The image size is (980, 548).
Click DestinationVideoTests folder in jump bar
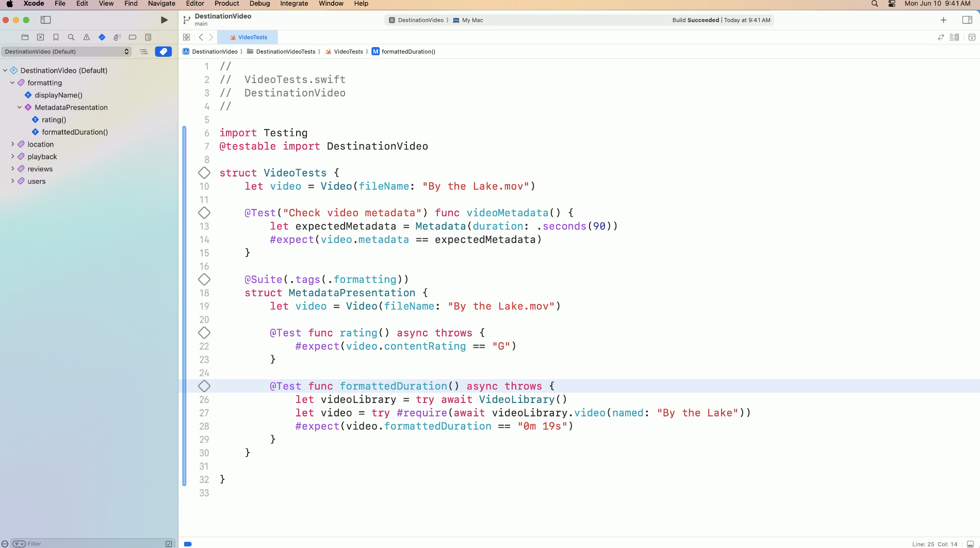click(281, 52)
